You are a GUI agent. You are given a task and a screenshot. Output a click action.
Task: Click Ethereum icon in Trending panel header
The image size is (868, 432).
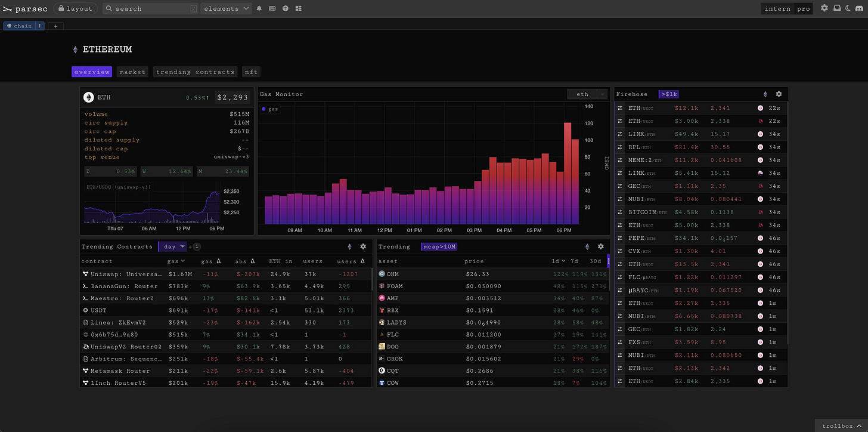point(587,246)
